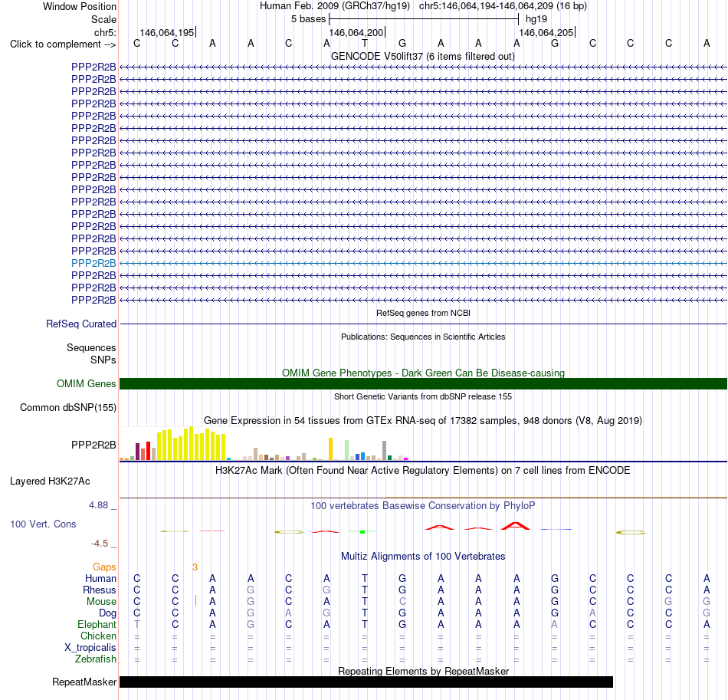The width and height of the screenshot is (728, 700).
Task: Click the Window Position label
Action: (x=80, y=6)
